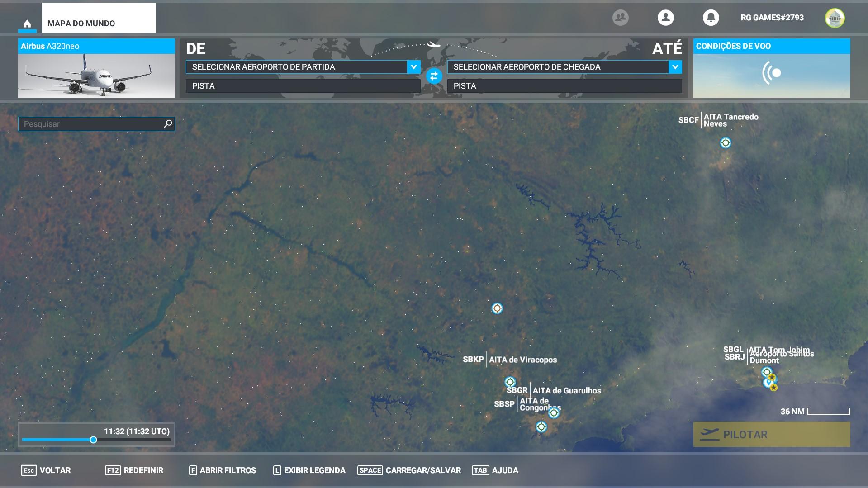Click the search magnifier icon
The width and height of the screenshot is (868, 488).
[x=168, y=123]
